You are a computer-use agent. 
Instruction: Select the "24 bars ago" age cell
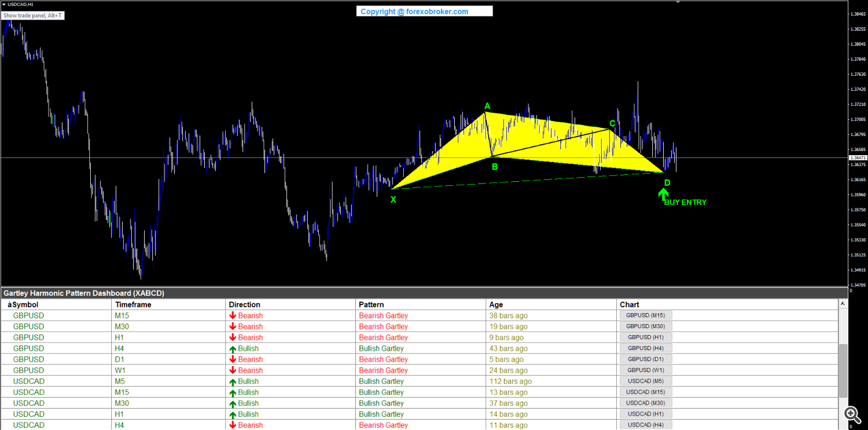509,370
